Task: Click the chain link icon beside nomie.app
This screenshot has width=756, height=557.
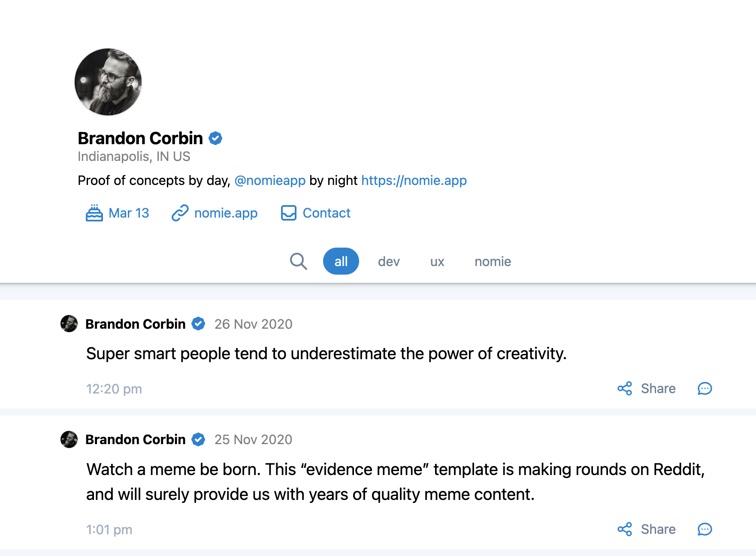Action: tap(180, 213)
